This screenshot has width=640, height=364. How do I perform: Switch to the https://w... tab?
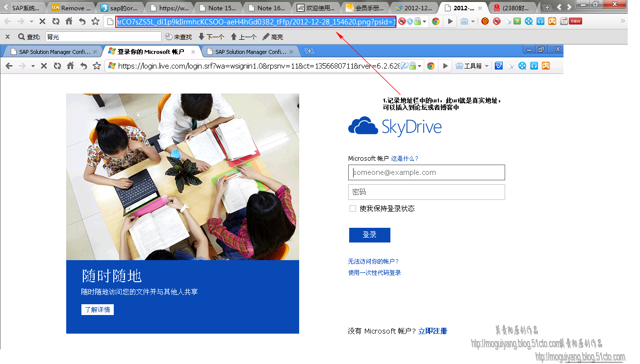tap(169, 8)
